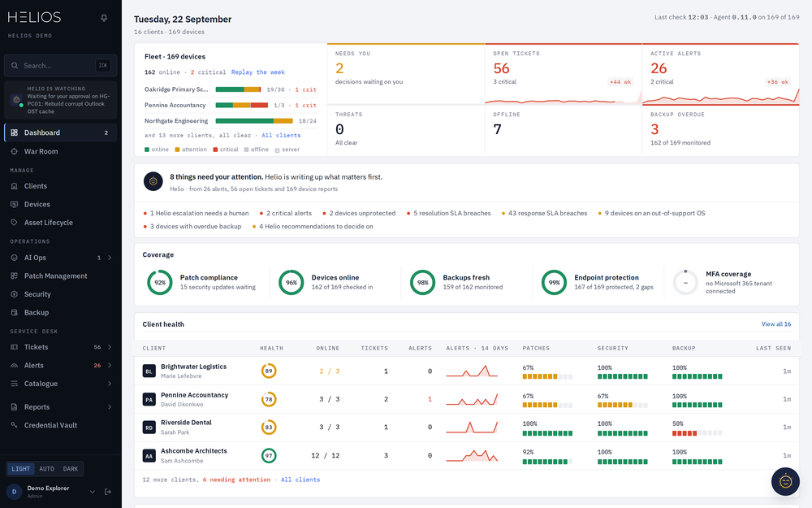812x508 pixels.
Task: Open the Dashboard icon in sidebar
Action: (x=14, y=132)
